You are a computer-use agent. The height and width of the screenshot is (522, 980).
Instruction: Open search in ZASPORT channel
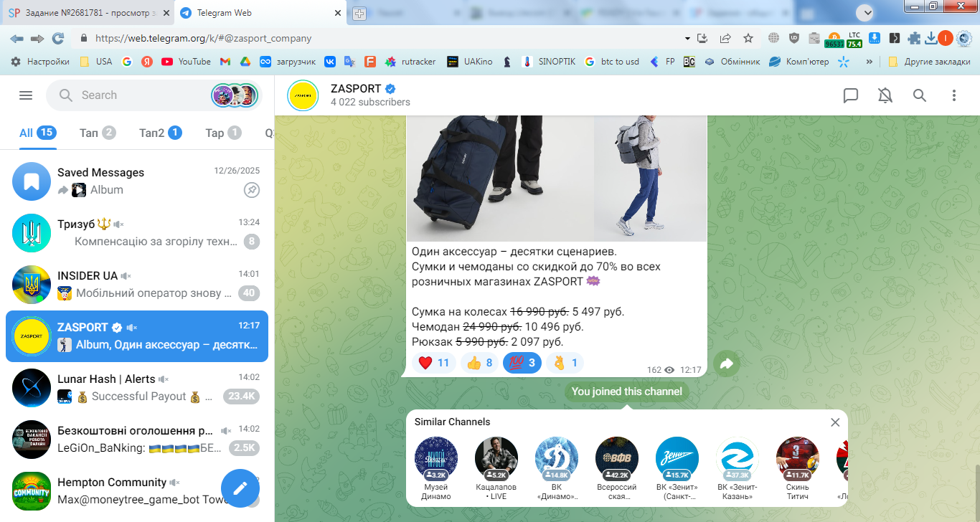(x=920, y=95)
